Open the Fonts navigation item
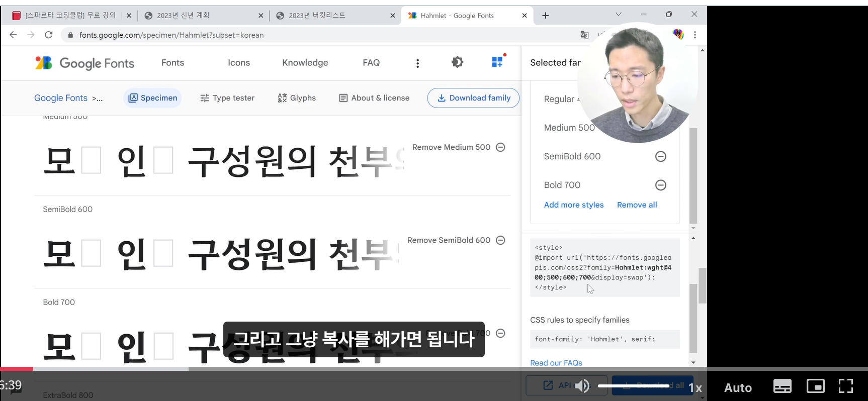Image resolution: width=868 pixels, height=401 pixels. click(x=172, y=63)
